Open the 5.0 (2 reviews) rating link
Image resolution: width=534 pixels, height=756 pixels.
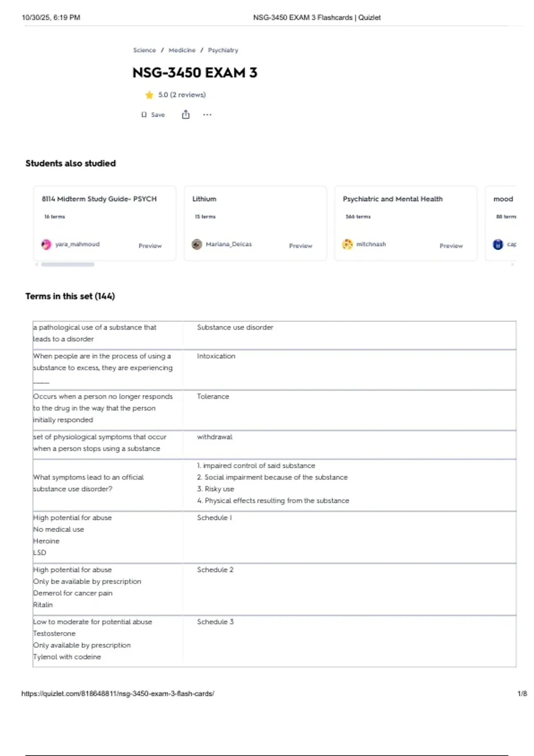click(182, 95)
